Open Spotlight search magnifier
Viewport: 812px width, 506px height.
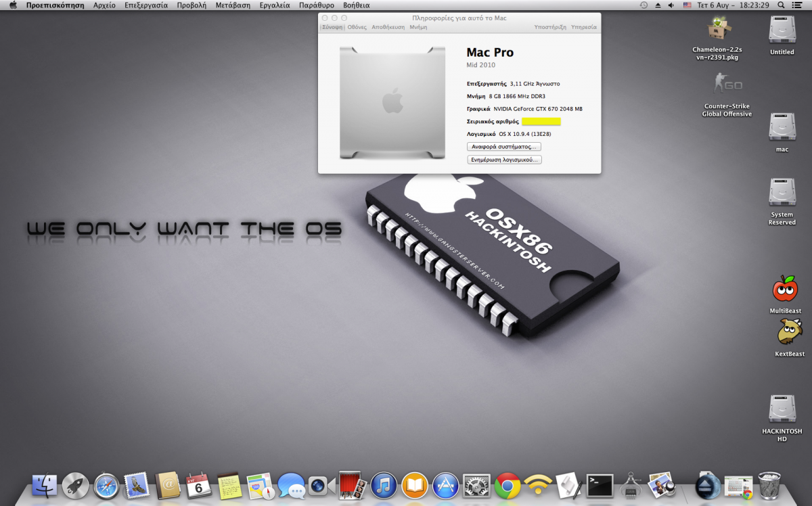click(781, 5)
